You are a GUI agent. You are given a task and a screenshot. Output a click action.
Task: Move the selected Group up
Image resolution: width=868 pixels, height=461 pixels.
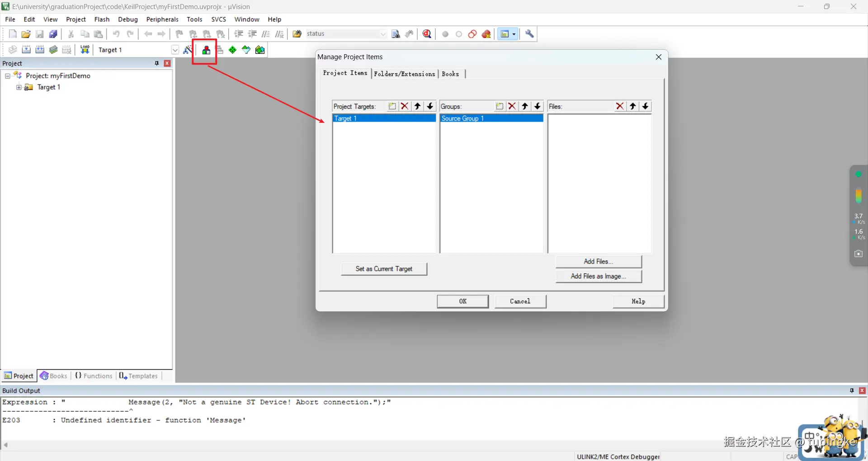[x=525, y=106]
